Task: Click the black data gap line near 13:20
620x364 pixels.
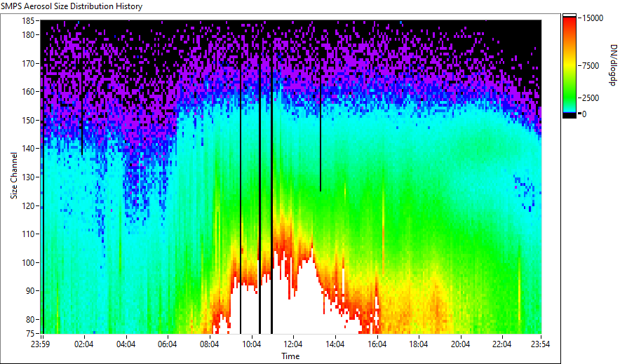Action: pyautogui.click(x=321, y=107)
